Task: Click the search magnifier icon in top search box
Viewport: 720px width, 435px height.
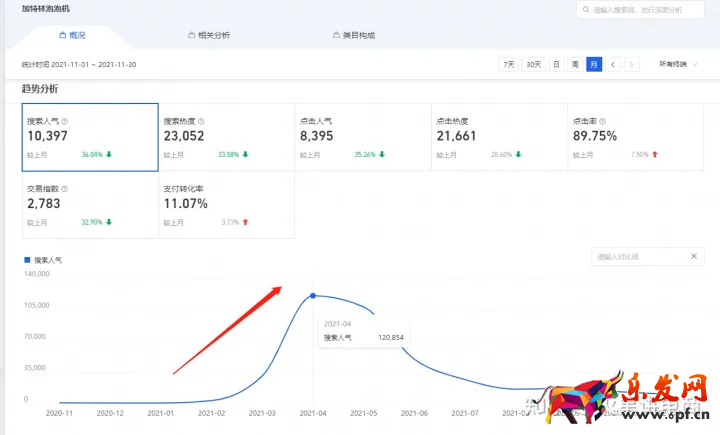Action: (587, 10)
